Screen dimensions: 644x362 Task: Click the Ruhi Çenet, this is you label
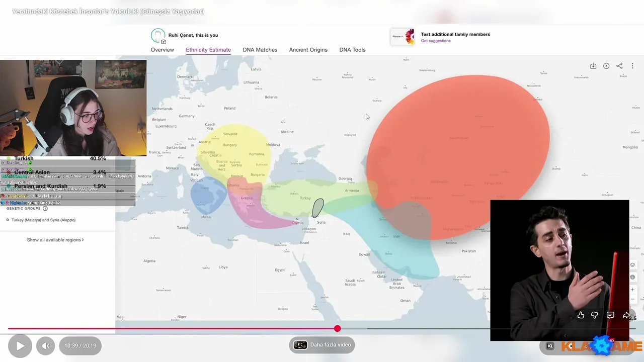pyautogui.click(x=193, y=35)
